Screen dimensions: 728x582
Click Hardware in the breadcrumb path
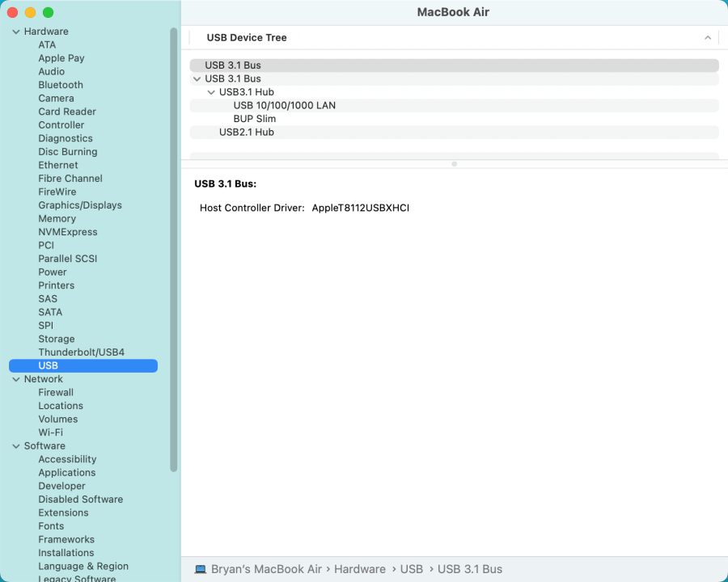tap(360, 569)
